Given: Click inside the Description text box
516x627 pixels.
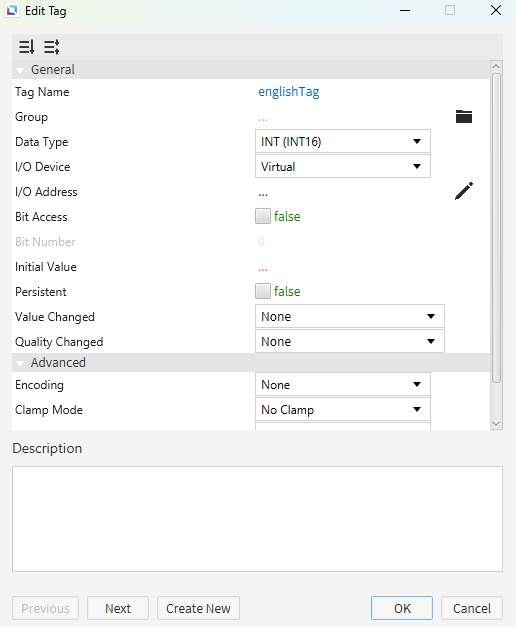Looking at the screenshot, I should 257,519.
